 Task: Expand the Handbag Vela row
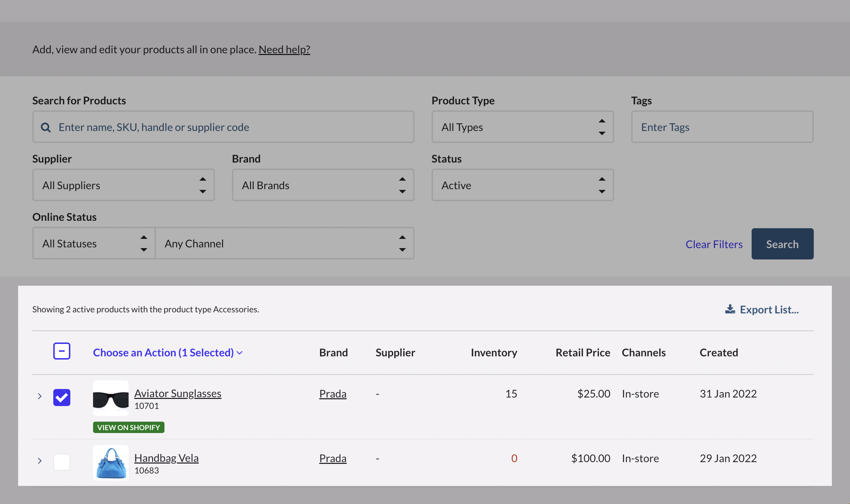[x=40, y=461]
